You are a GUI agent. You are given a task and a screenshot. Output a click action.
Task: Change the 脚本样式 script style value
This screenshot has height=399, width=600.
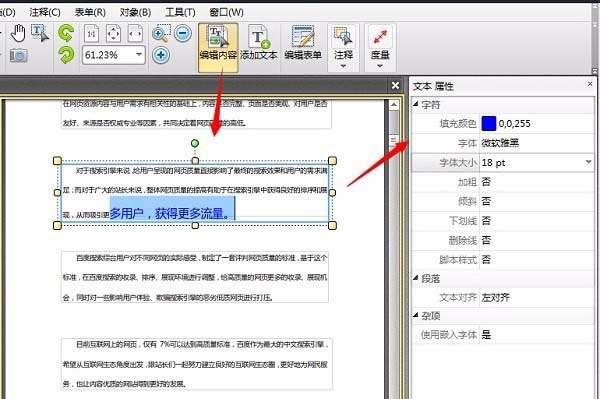click(486, 260)
